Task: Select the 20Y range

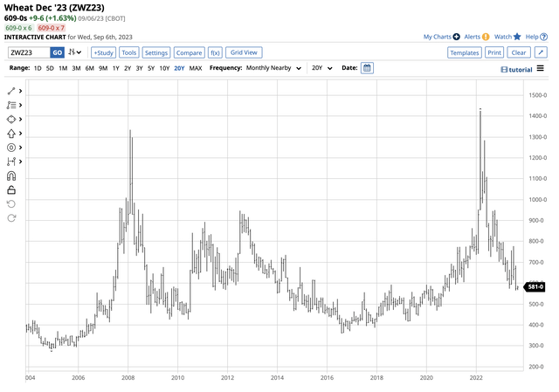Action: [179, 68]
